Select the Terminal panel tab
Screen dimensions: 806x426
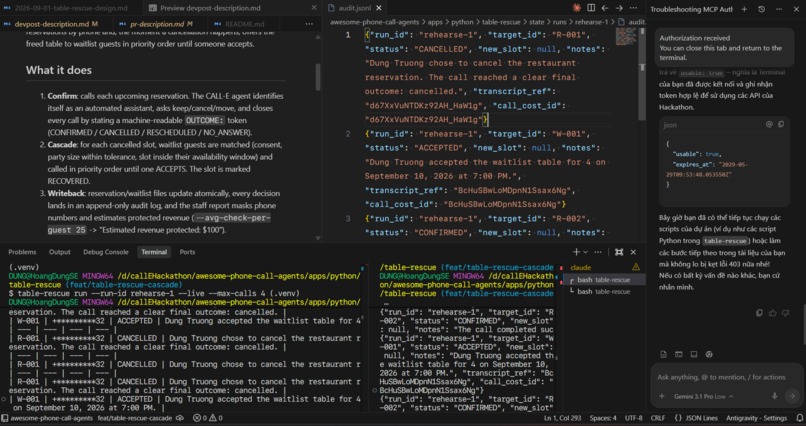[154, 252]
